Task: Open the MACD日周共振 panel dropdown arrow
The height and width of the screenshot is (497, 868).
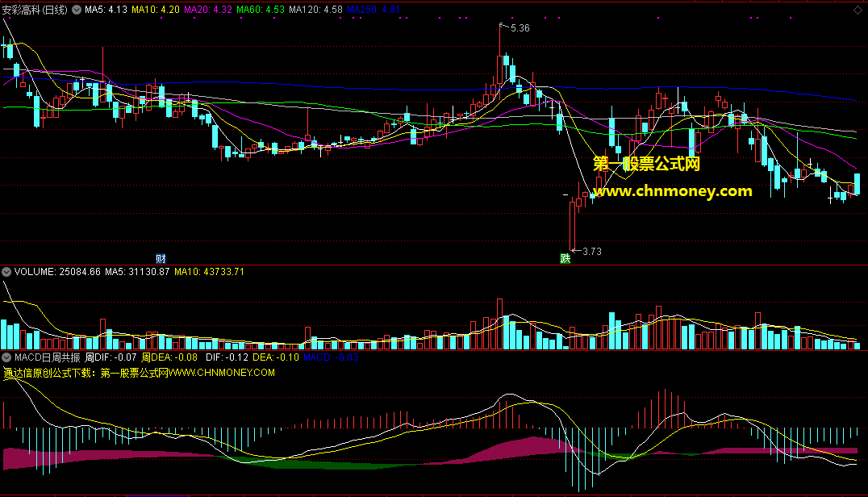Action: click(6, 357)
